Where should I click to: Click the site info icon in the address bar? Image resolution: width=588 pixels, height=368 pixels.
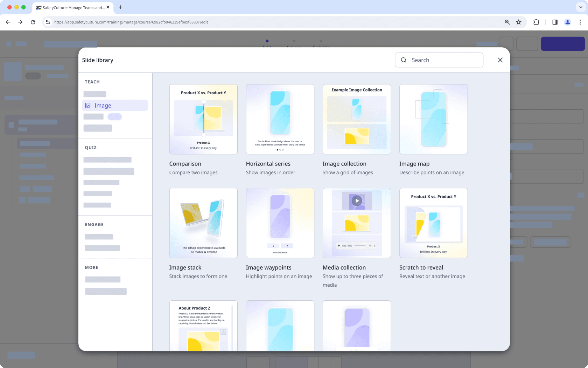click(x=48, y=22)
